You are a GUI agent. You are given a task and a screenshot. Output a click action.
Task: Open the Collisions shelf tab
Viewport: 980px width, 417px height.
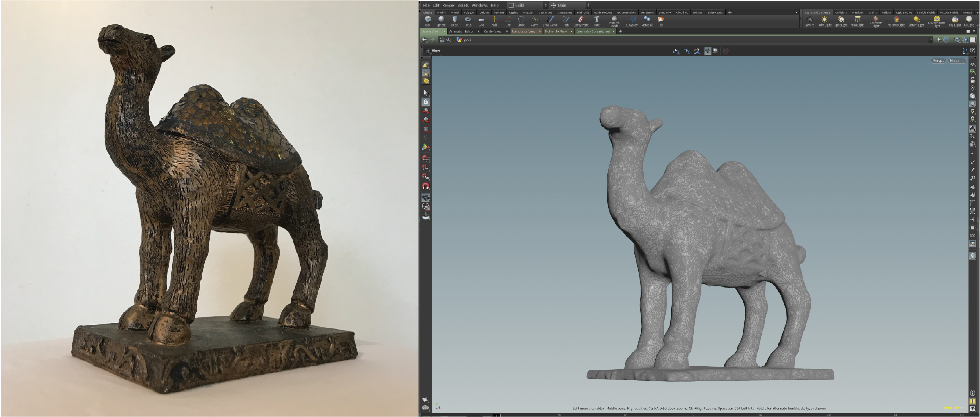tap(841, 12)
